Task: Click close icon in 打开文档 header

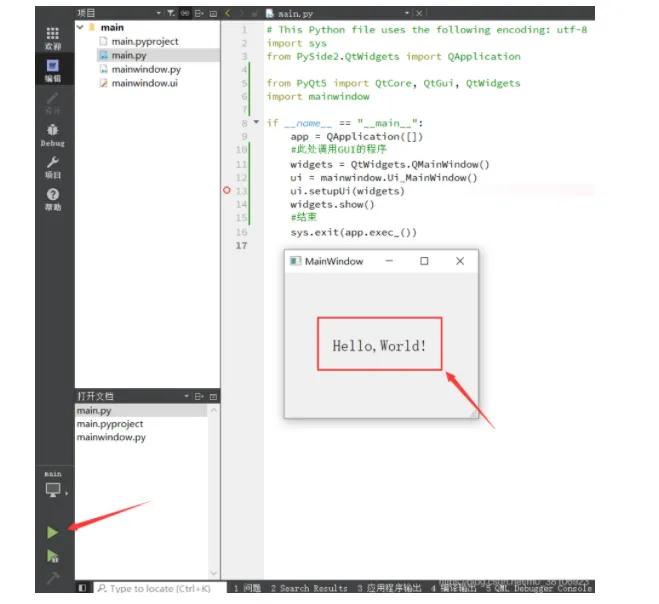Action: coord(213,396)
